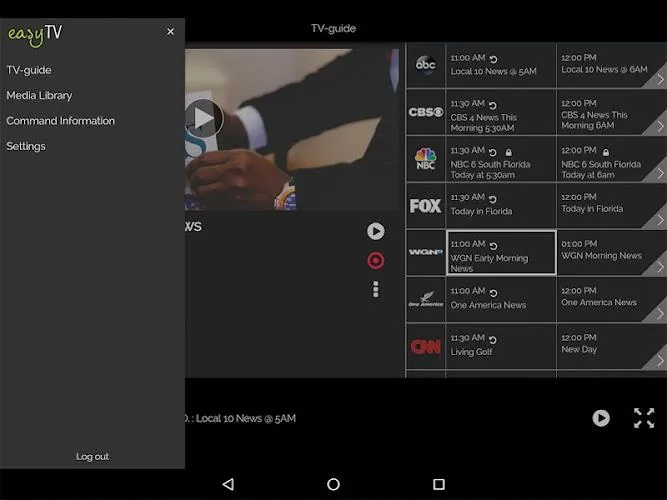Tap the abc channel logo
Viewport: 667px width, 500px height.
pyautogui.click(x=426, y=65)
